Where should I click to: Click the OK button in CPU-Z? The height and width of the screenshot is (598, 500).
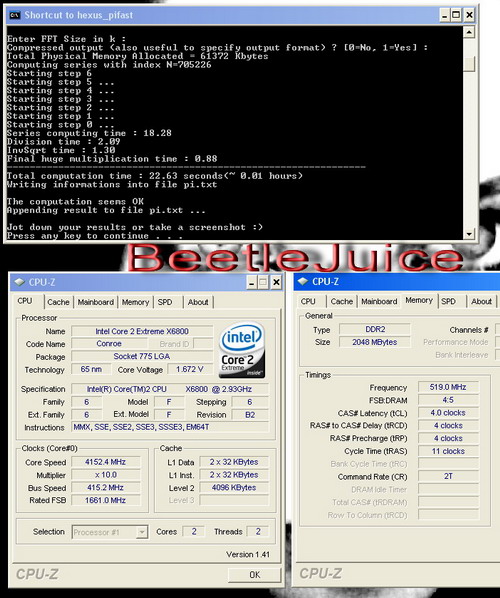[254, 575]
